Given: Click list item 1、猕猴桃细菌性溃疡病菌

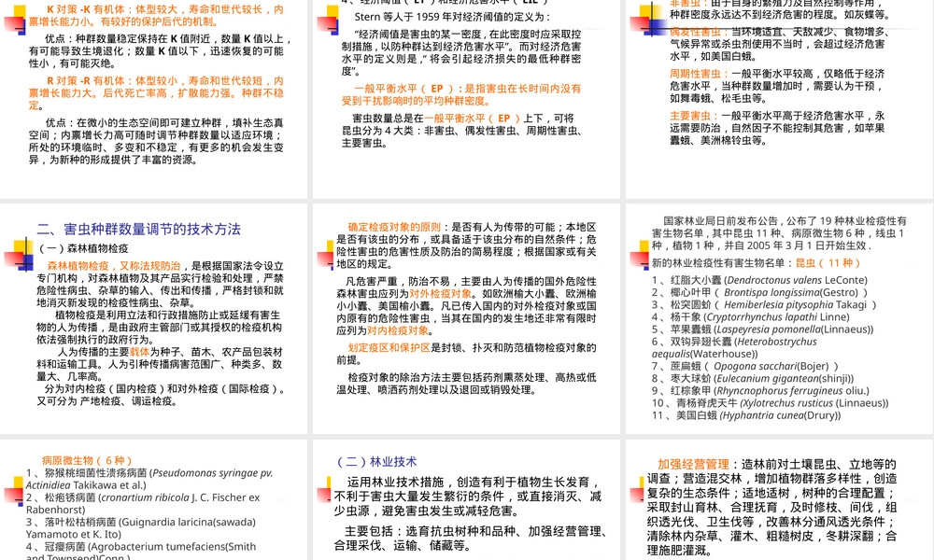Looking at the screenshot, I should tap(149, 479).
